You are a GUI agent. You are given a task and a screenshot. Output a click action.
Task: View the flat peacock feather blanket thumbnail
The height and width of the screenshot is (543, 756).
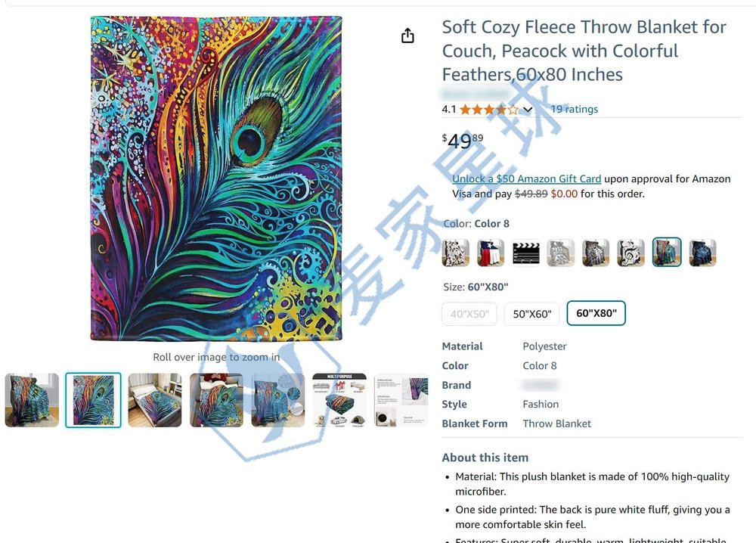pos(93,400)
